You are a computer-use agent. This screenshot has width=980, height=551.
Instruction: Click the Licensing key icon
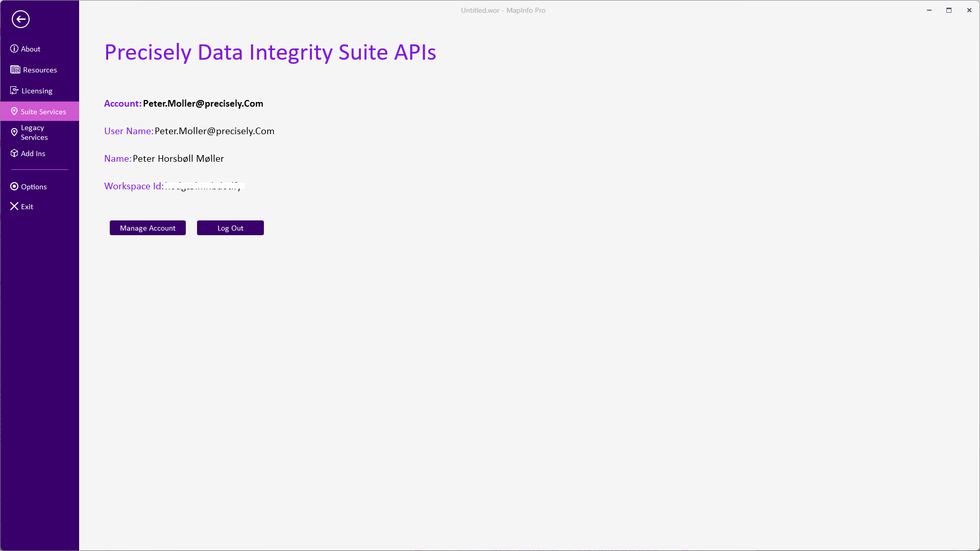pos(14,91)
